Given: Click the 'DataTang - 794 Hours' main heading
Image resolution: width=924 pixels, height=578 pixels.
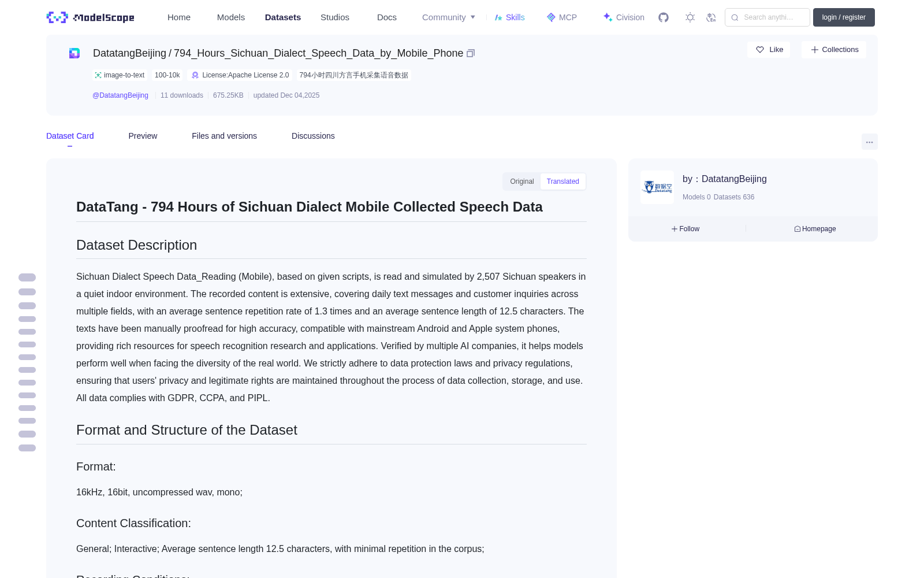Looking at the screenshot, I should click(x=310, y=207).
